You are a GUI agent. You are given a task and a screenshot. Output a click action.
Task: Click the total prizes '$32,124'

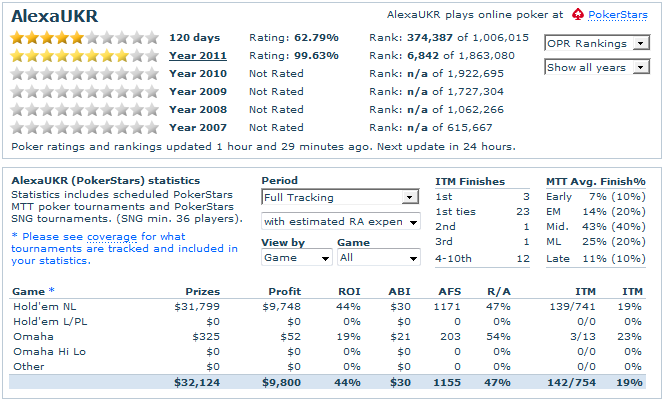click(197, 383)
